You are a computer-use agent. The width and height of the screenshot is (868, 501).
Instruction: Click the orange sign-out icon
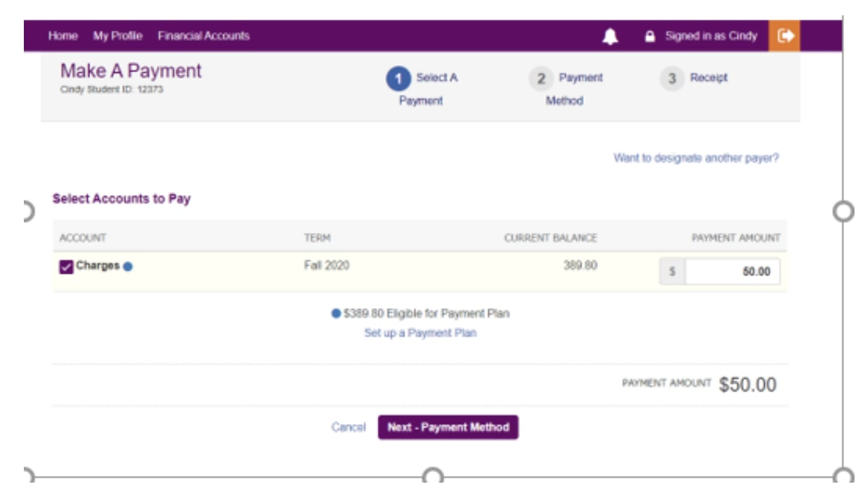coord(784,36)
